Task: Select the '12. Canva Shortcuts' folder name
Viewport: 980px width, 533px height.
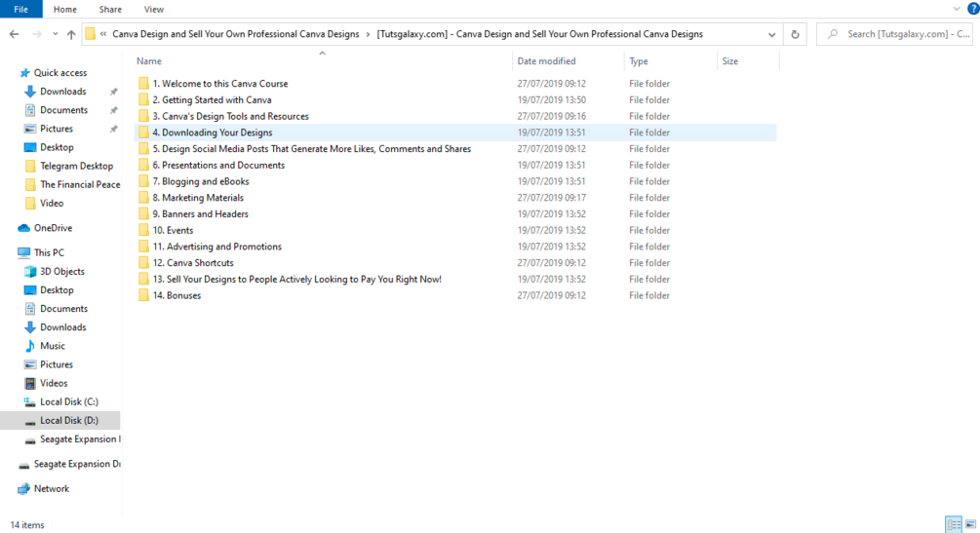Action: pyautogui.click(x=193, y=263)
